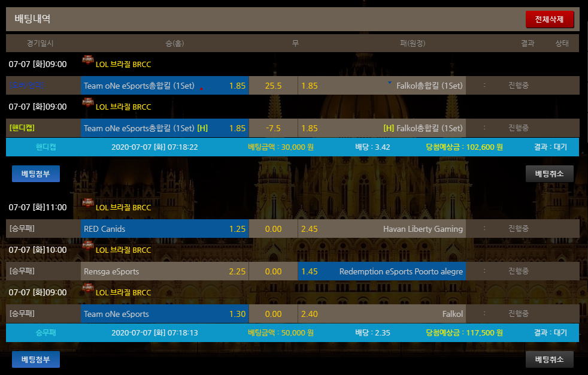
Task: Click the -7.5 handicap line cell
Action: pyautogui.click(x=273, y=128)
